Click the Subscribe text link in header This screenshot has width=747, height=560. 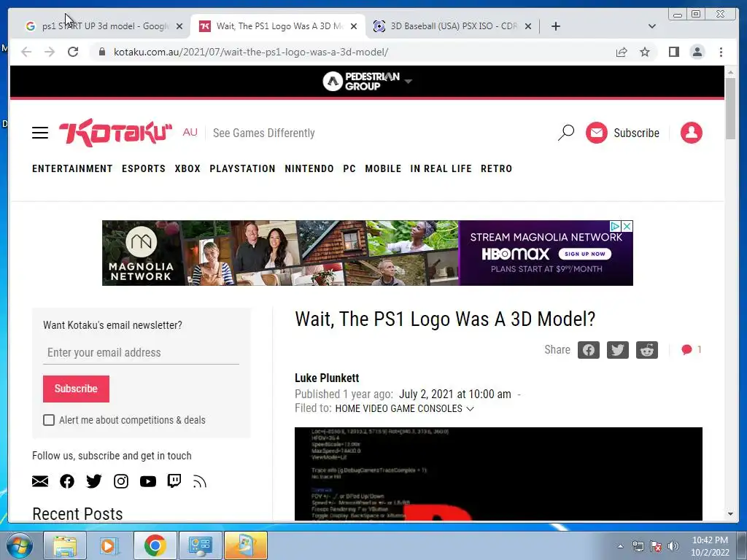[x=636, y=133]
